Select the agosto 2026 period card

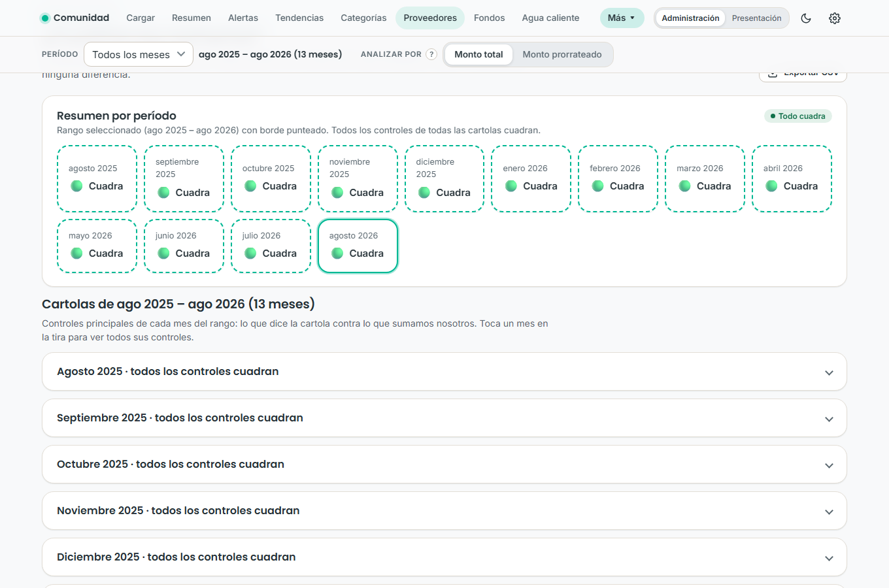pos(358,246)
